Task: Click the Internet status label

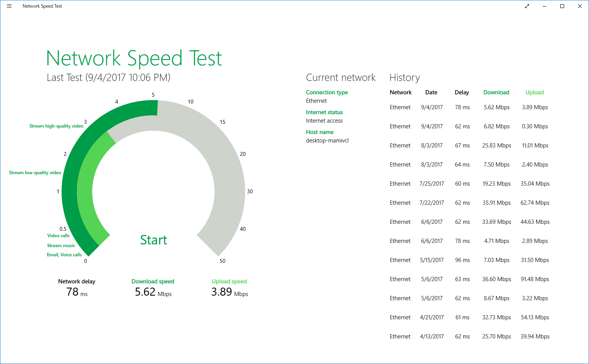Action: 324,112
